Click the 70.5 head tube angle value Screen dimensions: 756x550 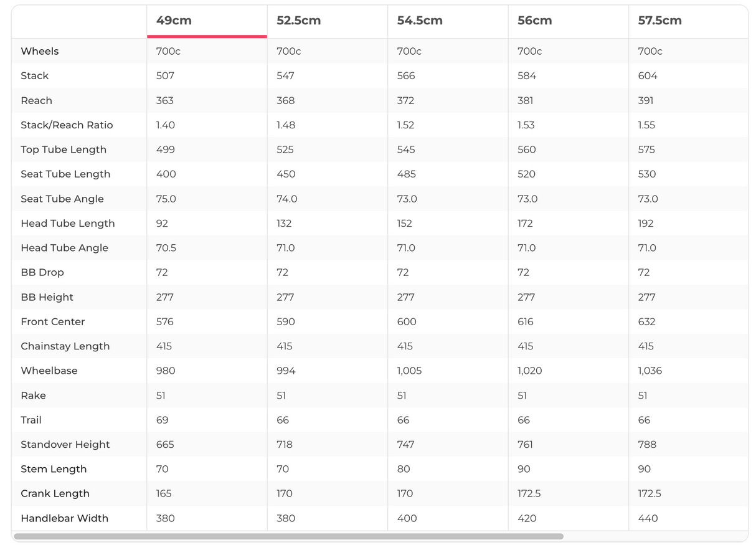click(x=166, y=248)
